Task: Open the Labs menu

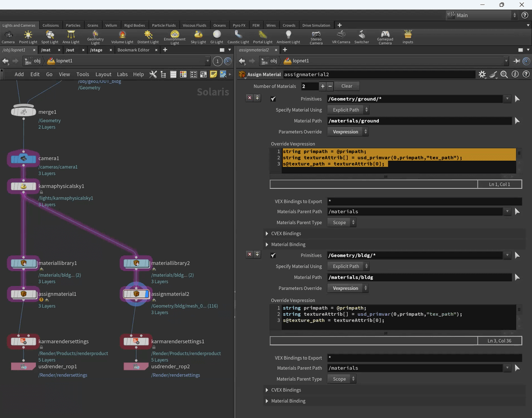Action: click(x=122, y=74)
